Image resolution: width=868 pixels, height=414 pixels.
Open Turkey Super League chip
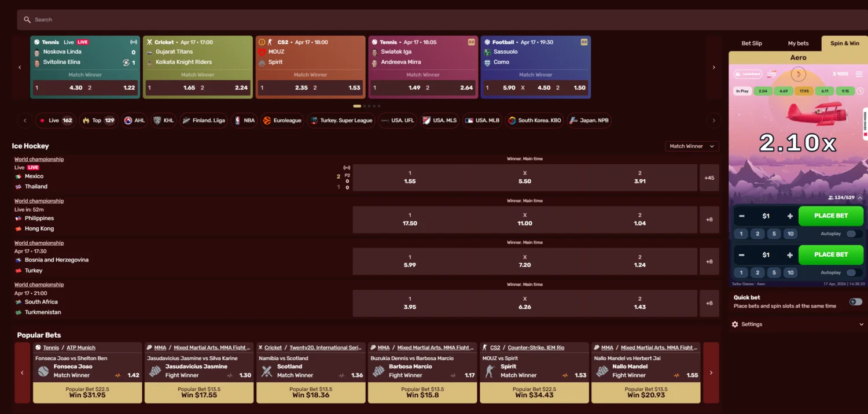(341, 120)
